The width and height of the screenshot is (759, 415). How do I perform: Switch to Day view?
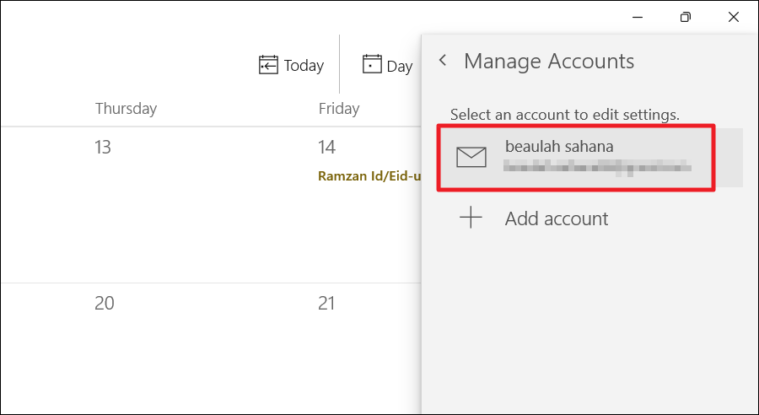click(x=387, y=65)
